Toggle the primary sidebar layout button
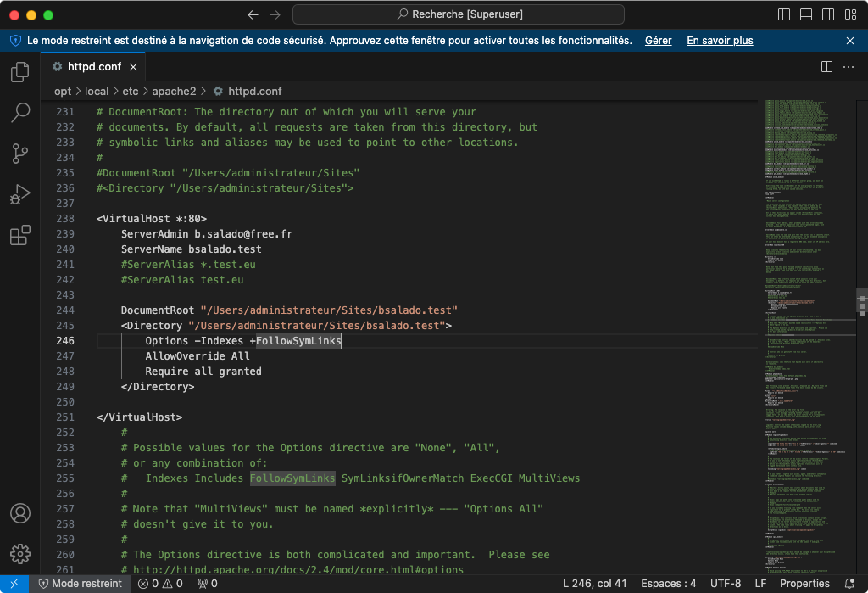This screenshot has width=868, height=593. pos(784,14)
